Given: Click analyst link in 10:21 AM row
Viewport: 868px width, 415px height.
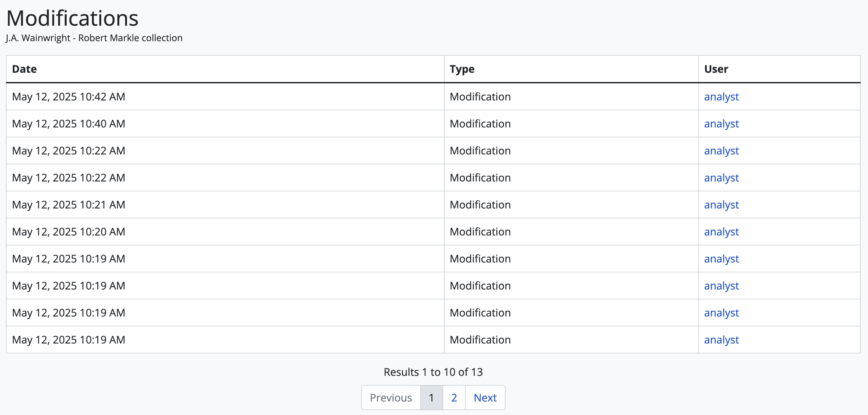Looking at the screenshot, I should (721, 205).
